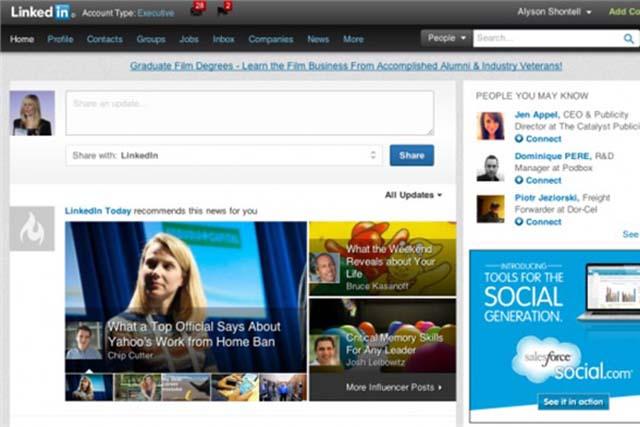The width and height of the screenshot is (640, 427).
Task: Open the All Updates filter dropdown
Action: pyautogui.click(x=413, y=195)
